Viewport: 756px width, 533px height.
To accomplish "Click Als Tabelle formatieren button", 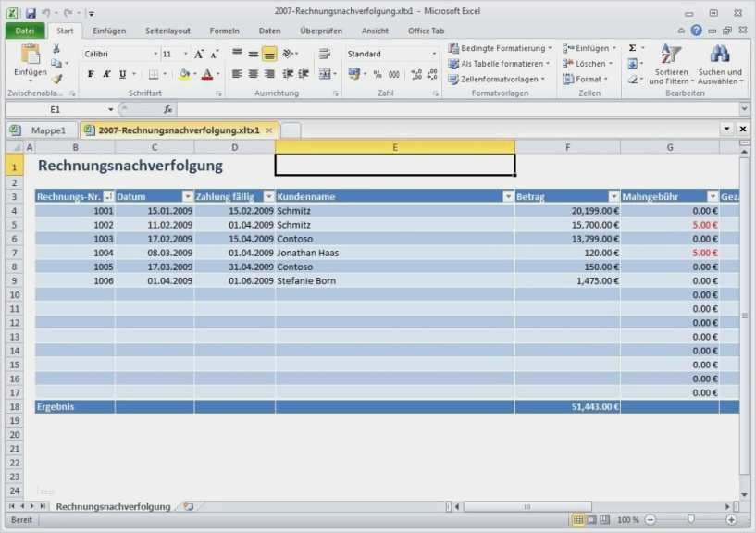I will (x=499, y=64).
